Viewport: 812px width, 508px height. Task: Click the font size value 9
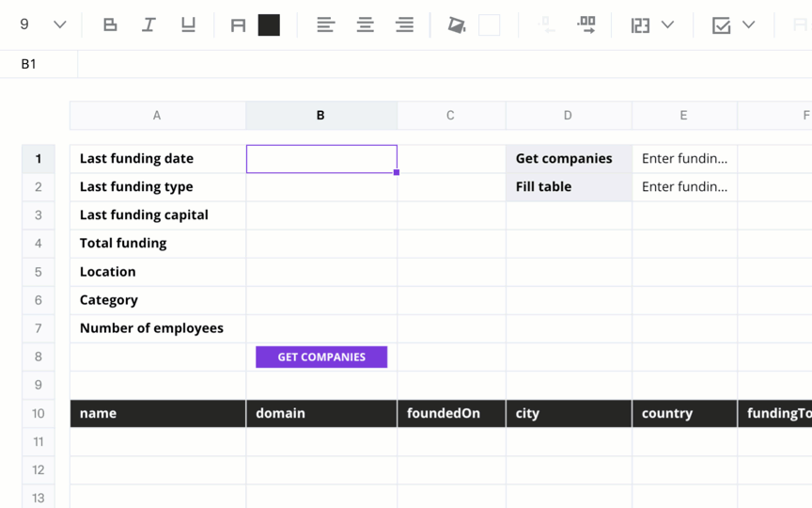point(24,24)
